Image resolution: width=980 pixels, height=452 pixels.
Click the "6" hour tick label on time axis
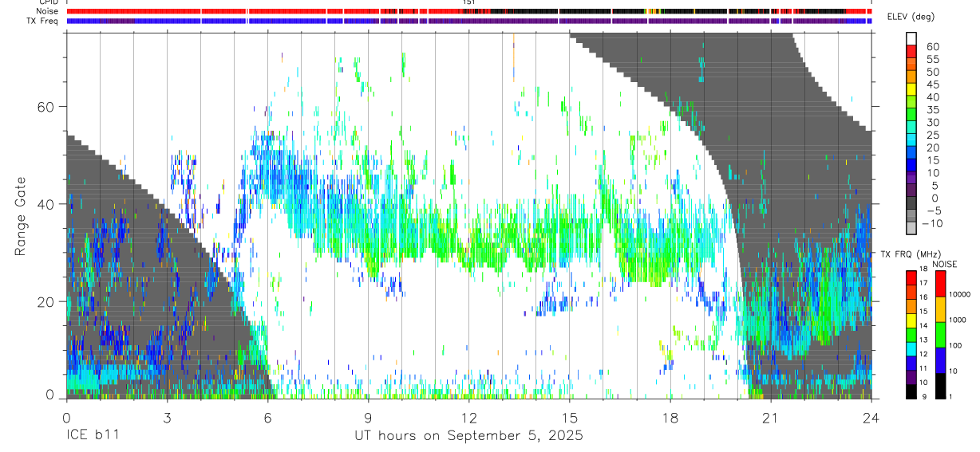(x=267, y=417)
